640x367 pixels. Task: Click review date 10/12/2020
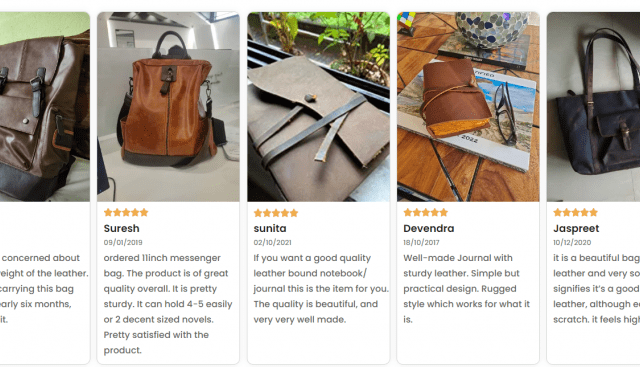572,242
